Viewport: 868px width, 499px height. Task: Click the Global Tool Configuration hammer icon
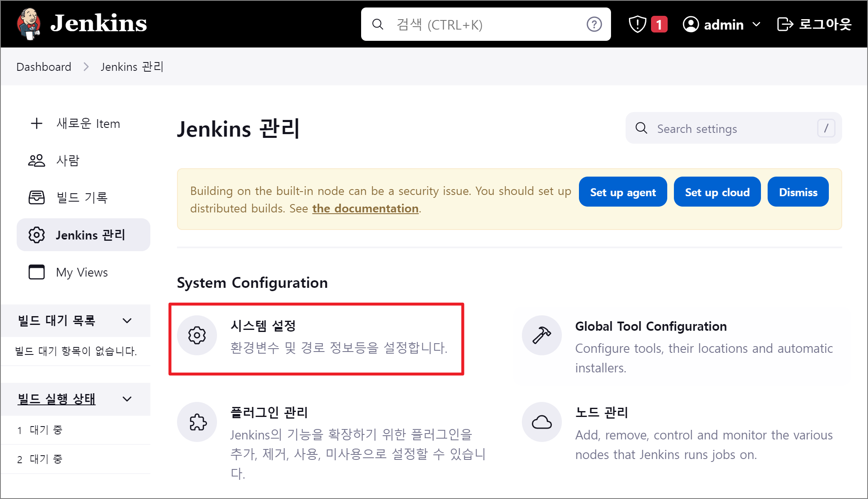click(x=541, y=335)
